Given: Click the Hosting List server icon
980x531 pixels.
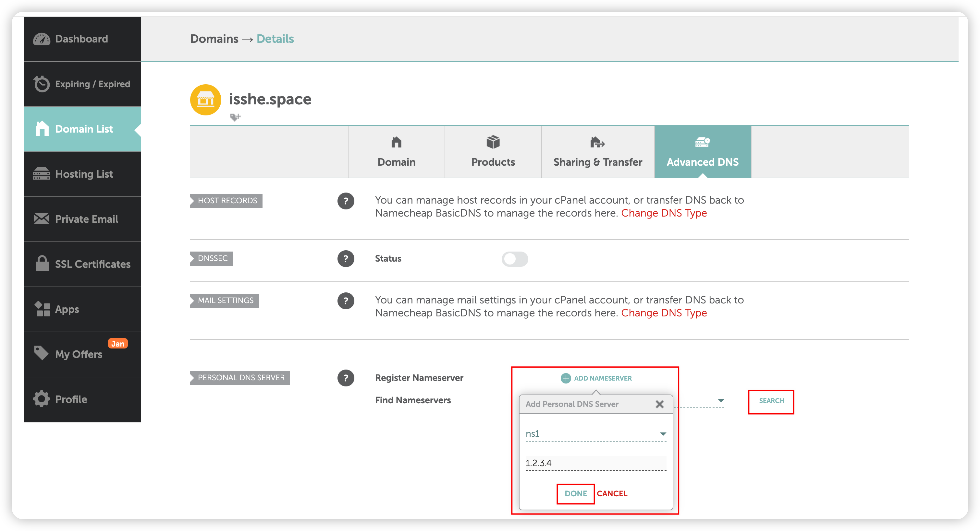Looking at the screenshot, I should [x=42, y=174].
